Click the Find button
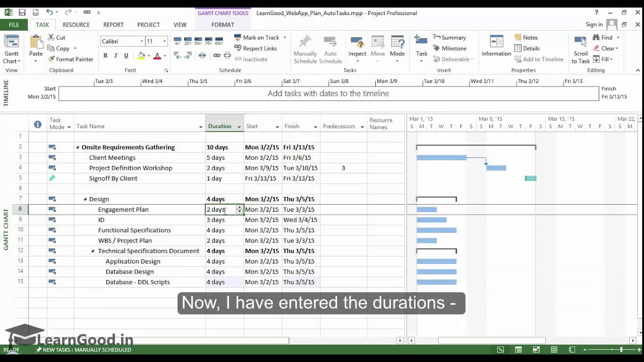 [602, 37]
